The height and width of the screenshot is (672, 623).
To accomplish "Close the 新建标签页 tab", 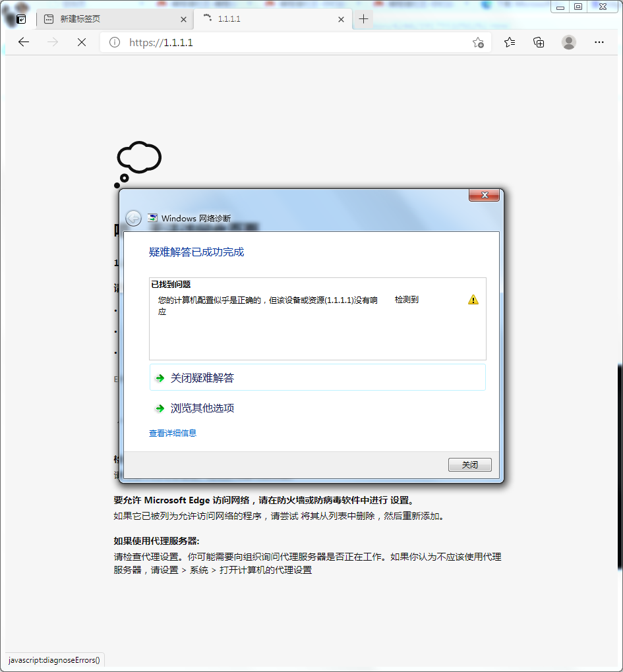I will tap(183, 19).
